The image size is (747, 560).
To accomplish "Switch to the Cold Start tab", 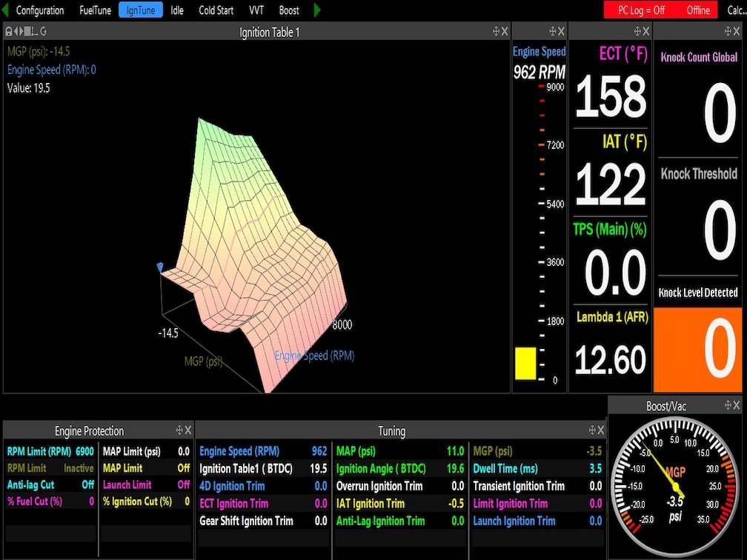I will [215, 10].
